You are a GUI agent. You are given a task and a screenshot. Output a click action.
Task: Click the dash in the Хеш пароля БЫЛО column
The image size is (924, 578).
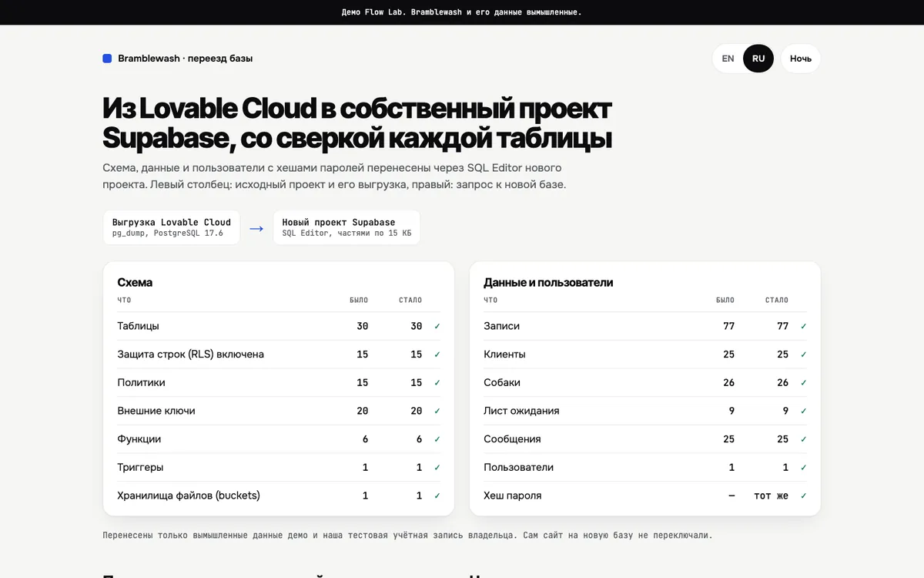click(731, 496)
